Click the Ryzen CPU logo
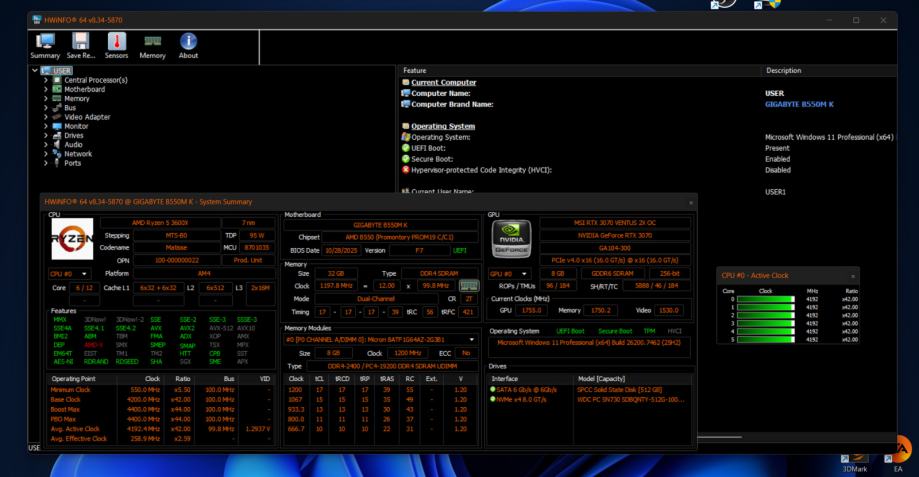The height and width of the screenshot is (477, 919). (x=72, y=239)
